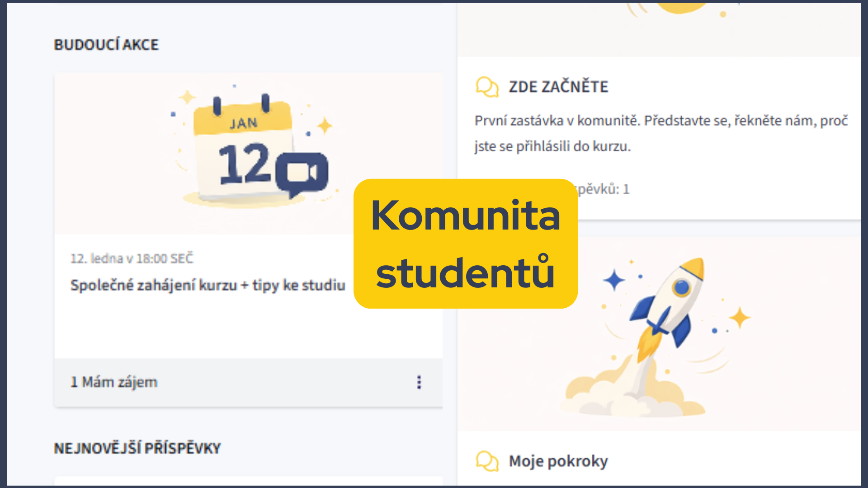The width and height of the screenshot is (868, 488).
Task: Click the post count text ending in "1"
Action: (x=604, y=189)
